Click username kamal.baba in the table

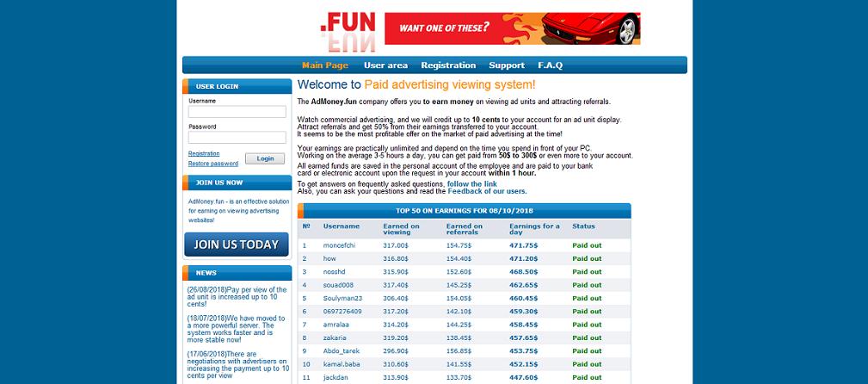click(x=341, y=364)
